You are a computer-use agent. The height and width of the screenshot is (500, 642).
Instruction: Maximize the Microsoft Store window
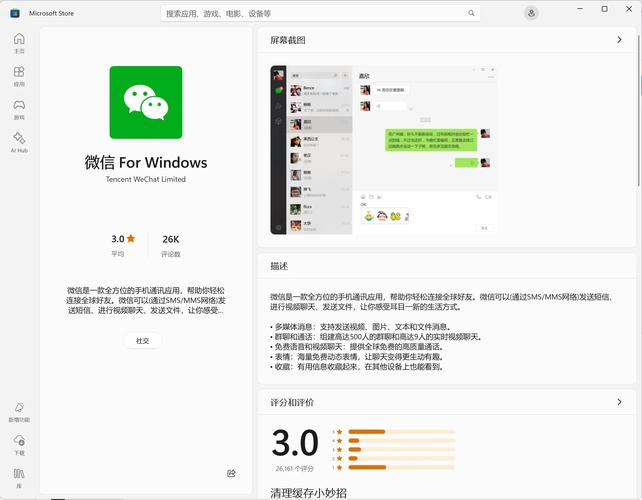click(604, 9)
